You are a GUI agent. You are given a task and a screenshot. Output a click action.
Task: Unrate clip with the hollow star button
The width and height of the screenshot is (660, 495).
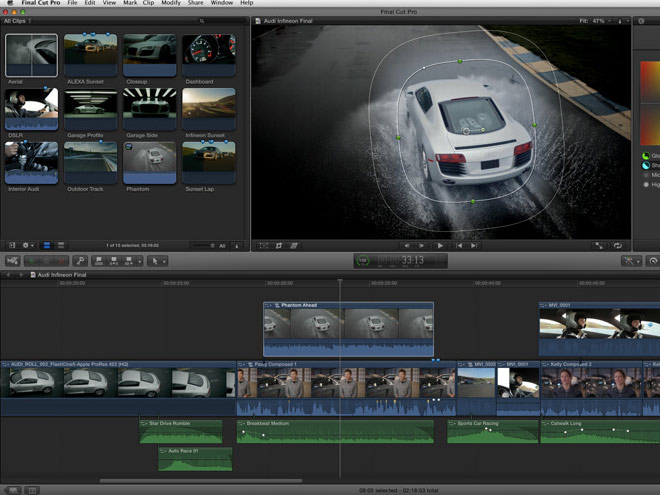click(x=46, y=261)
